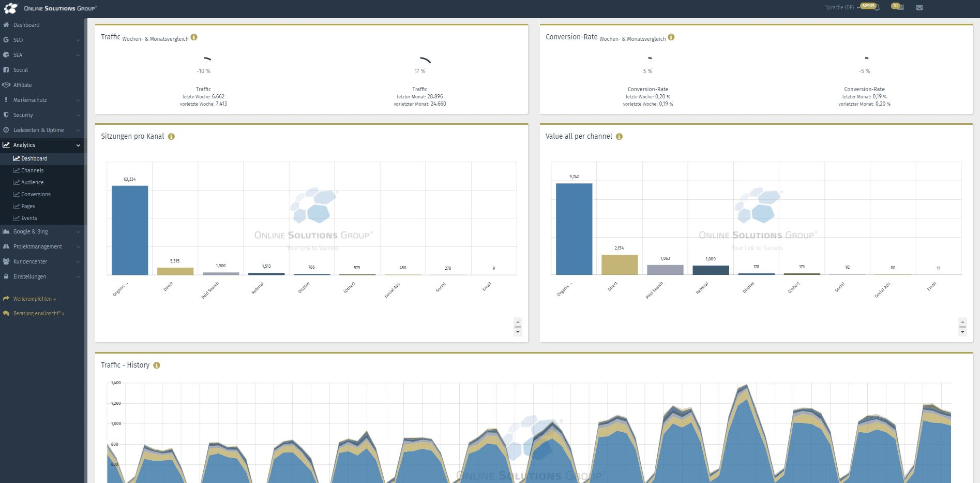980x483 pixels.
Task: Click the handshake icon beside Affiliate
Action: (x=6, y=85)
